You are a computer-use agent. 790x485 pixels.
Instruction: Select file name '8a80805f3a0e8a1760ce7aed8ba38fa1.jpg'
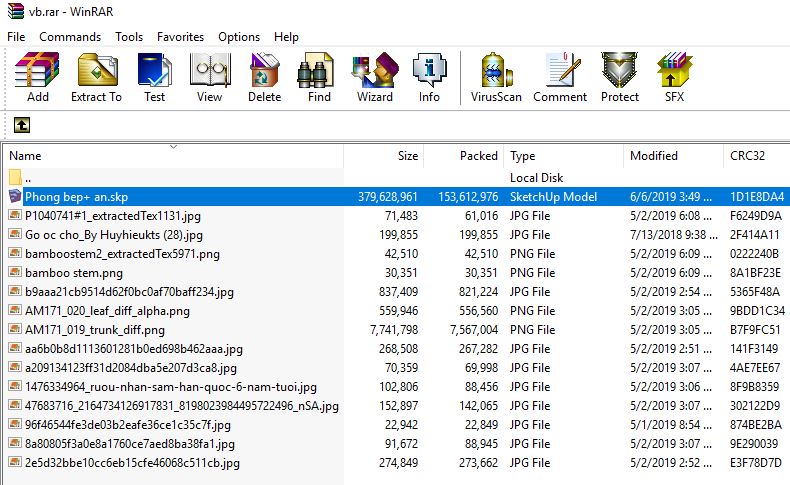(130, 444)
